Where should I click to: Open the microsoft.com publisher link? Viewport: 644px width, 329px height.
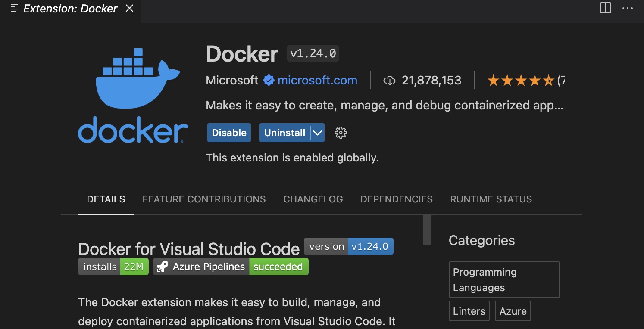(x=317, y=80)
